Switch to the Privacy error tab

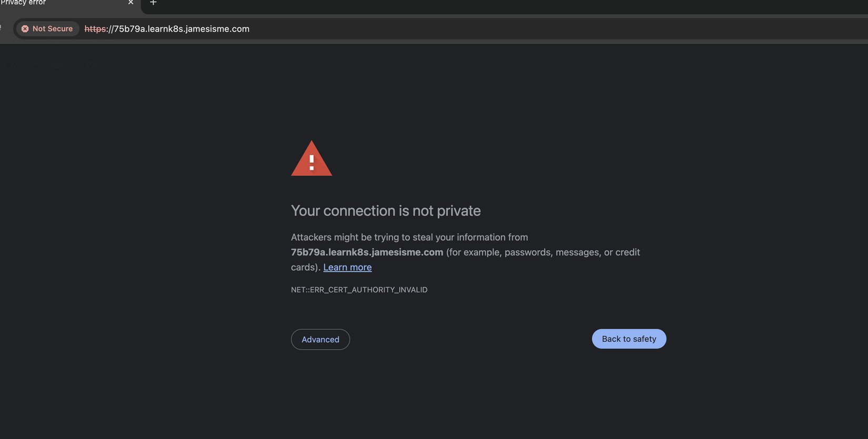(x=63, y=3)
